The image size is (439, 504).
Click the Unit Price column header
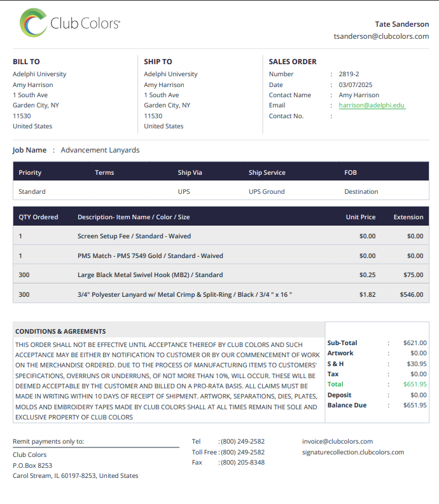[361, 217]
